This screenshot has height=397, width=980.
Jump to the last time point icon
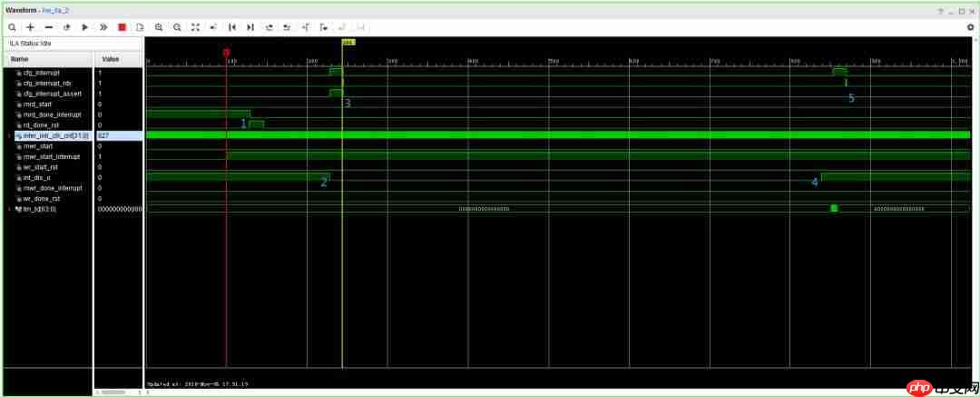pyautogui.click(x=250, y=27)
